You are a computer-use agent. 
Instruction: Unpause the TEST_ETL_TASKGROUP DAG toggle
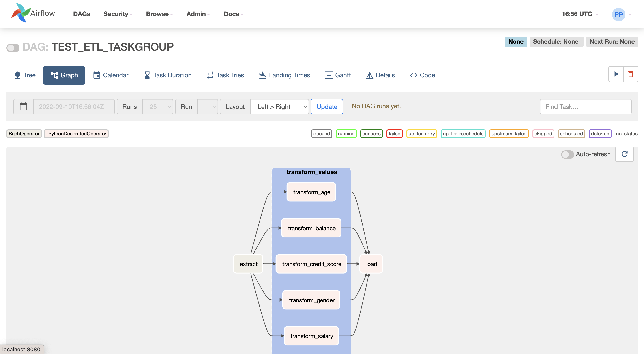pos(13,47)
